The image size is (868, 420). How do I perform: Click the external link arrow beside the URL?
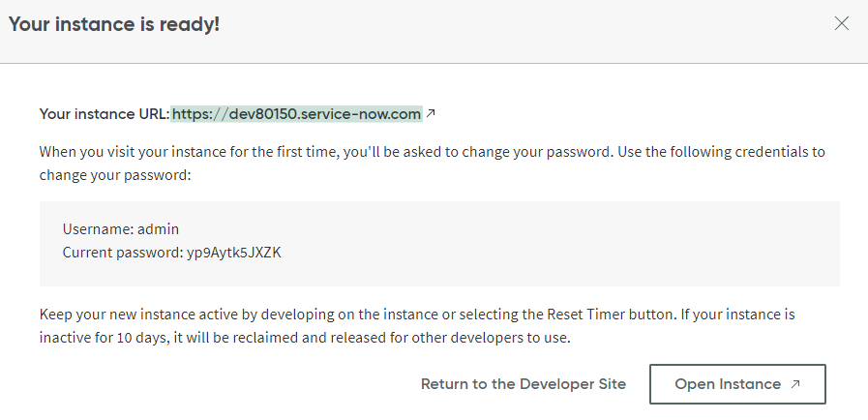click(x=431, y=114)
